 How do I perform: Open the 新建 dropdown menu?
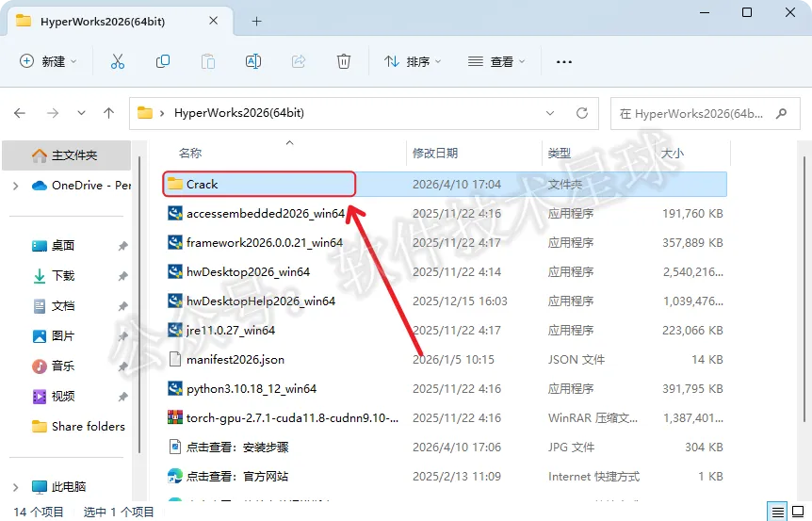tap(48, 61)
